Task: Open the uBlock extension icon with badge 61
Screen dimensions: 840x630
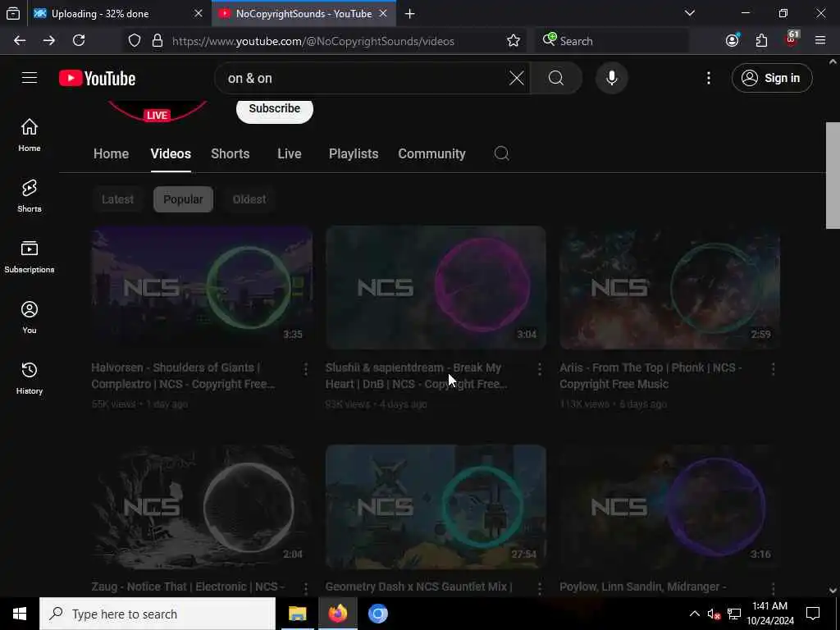Action: tap(792, 39)
